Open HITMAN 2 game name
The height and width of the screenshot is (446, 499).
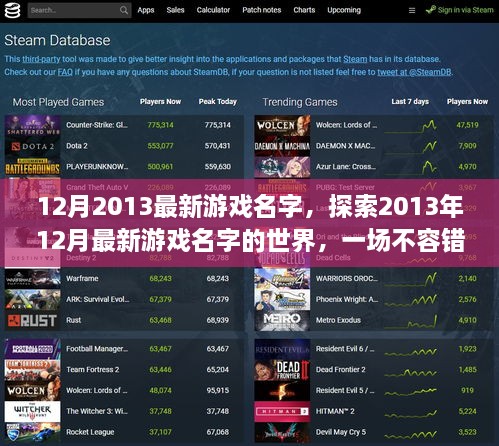click(335, 411)
